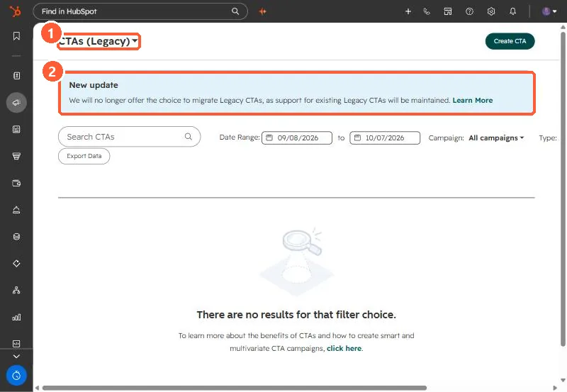Image resolution: width=567 pixels, height=392 pixels.
Task: Open the Content sidebar icon
Action: pos(16,130)
